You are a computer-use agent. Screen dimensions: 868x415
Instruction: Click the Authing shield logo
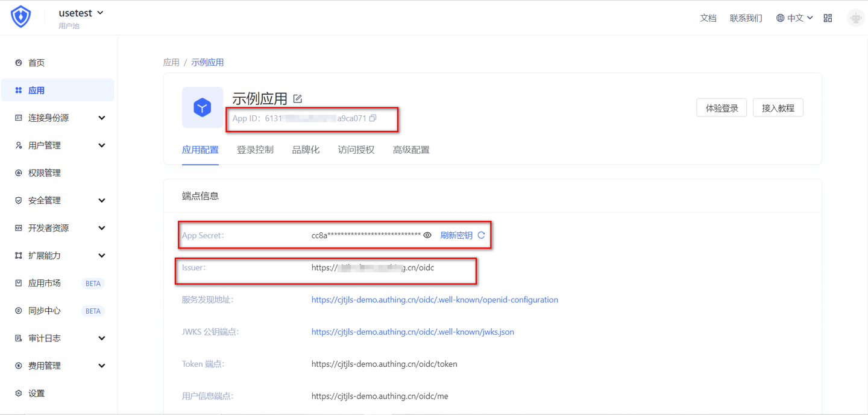click(x=20, y=16)
